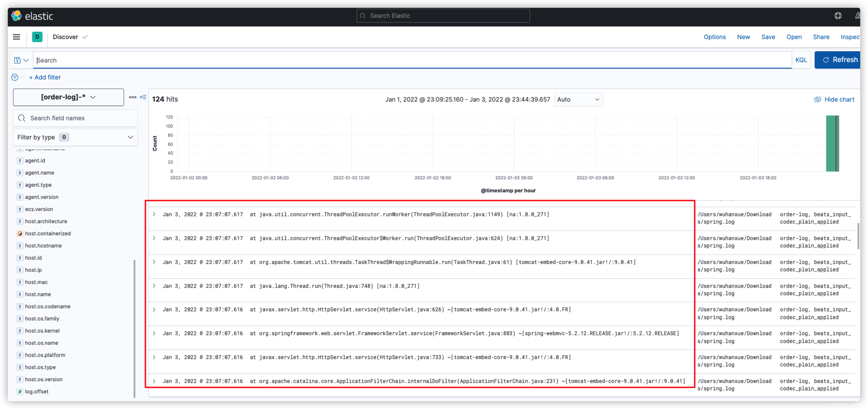
Task: Click the filter options icon
Action: pyautogui.click(x=15, y=77)
